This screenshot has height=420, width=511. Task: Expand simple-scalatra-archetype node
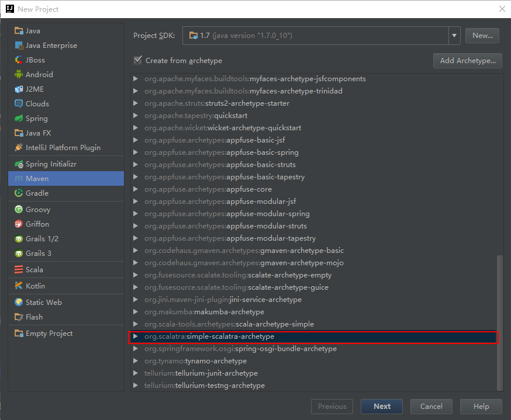click(136, 336)
